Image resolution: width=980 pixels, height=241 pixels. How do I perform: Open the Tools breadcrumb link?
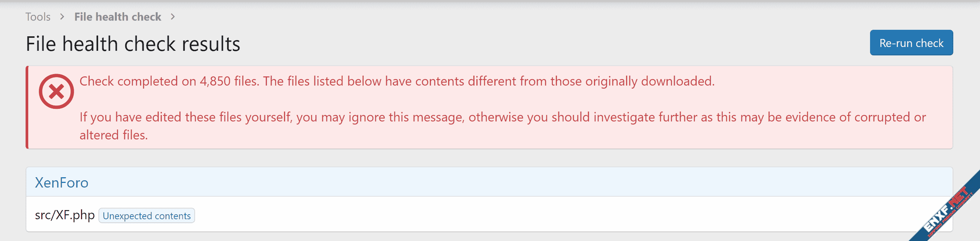tap(38, 17)
